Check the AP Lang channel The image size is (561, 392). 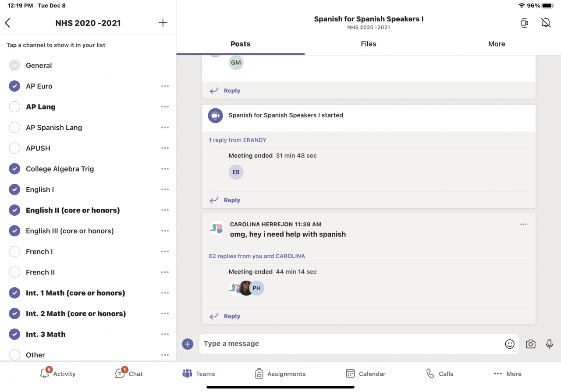[x=14, y=107]
